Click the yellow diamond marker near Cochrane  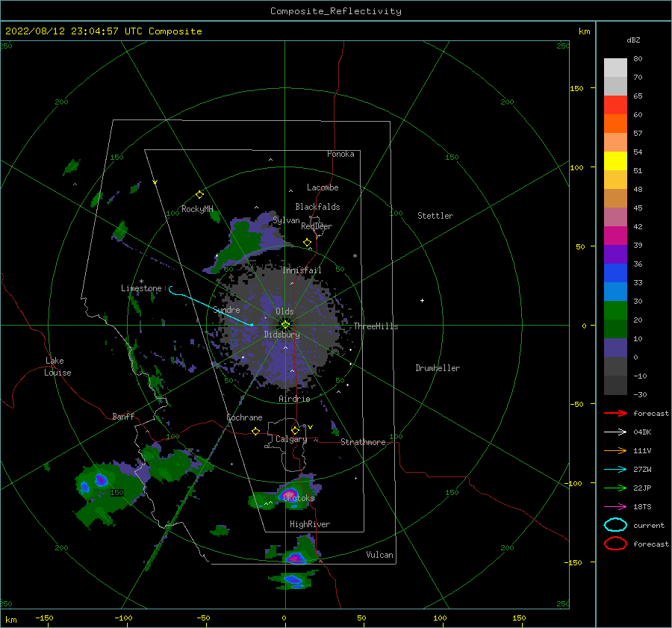coord(256,432)
